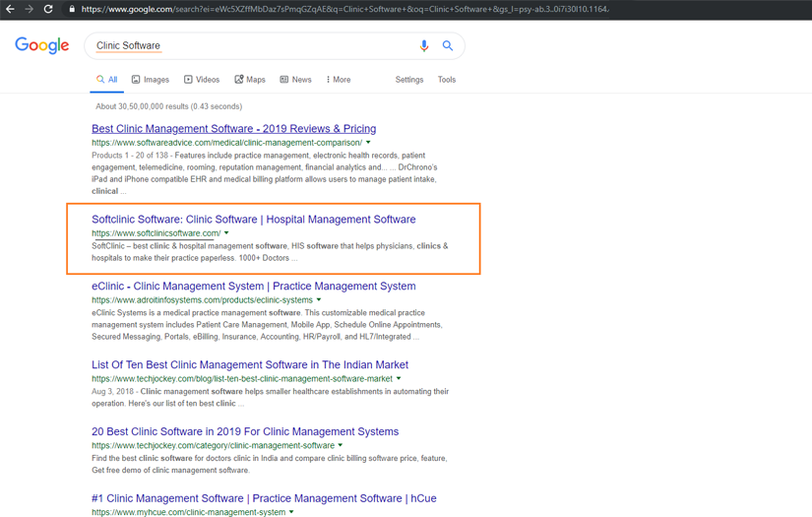This screenshot has height=517, width=812.
Task: Open Softclinic Software: Clinic Software result
Action: 253,220
